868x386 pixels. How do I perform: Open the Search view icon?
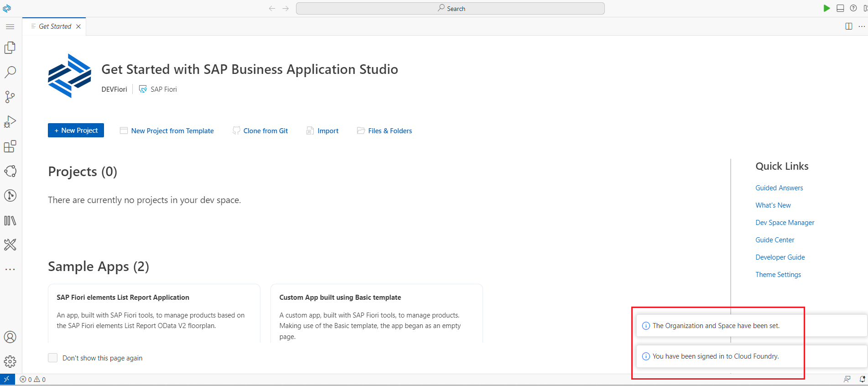point(10,72)
